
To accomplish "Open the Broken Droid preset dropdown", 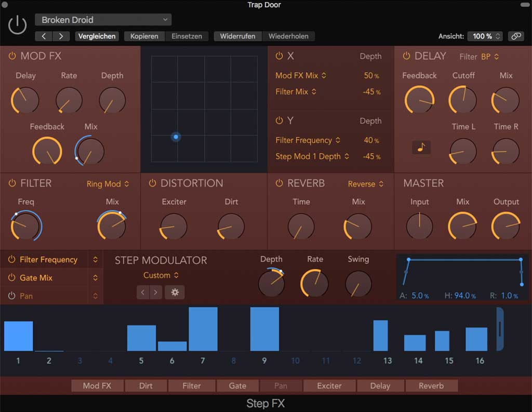I will point(103,20).
